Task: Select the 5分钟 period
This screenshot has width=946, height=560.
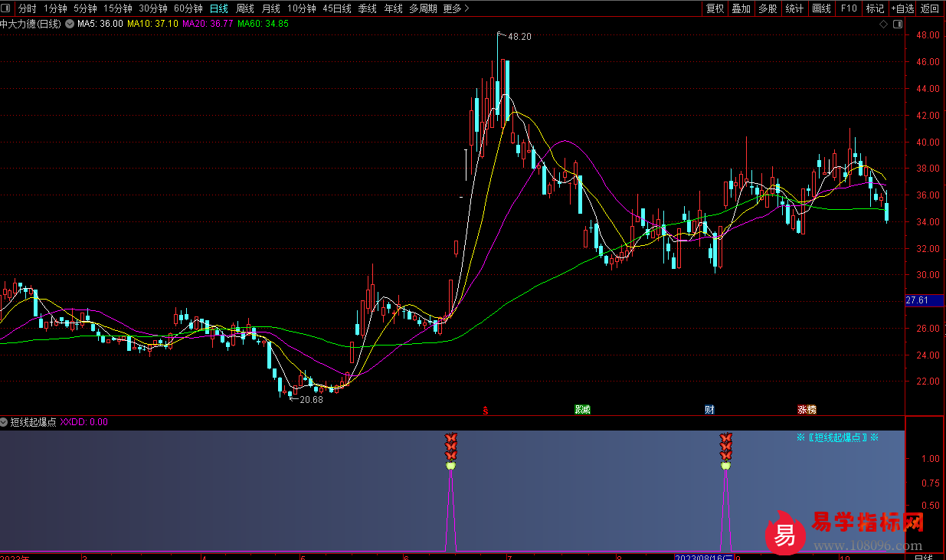Action: [x=85, y=8]
